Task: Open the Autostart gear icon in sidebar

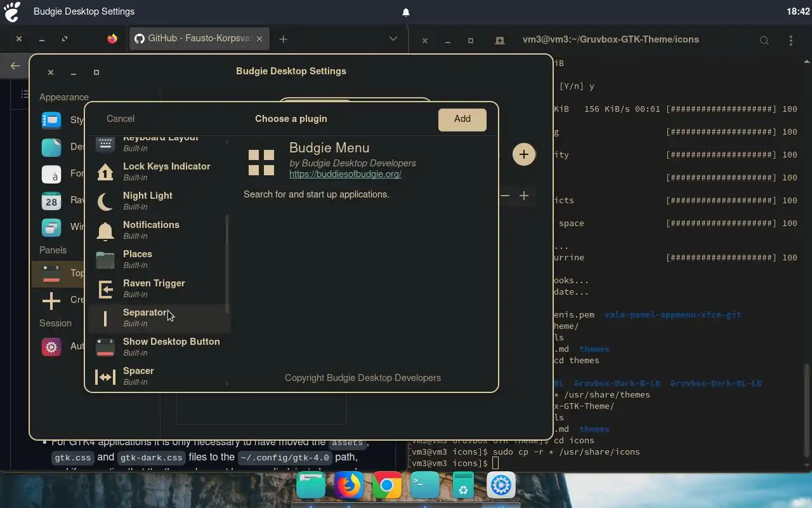Action: pyautogui.click(x=51, y=346)
